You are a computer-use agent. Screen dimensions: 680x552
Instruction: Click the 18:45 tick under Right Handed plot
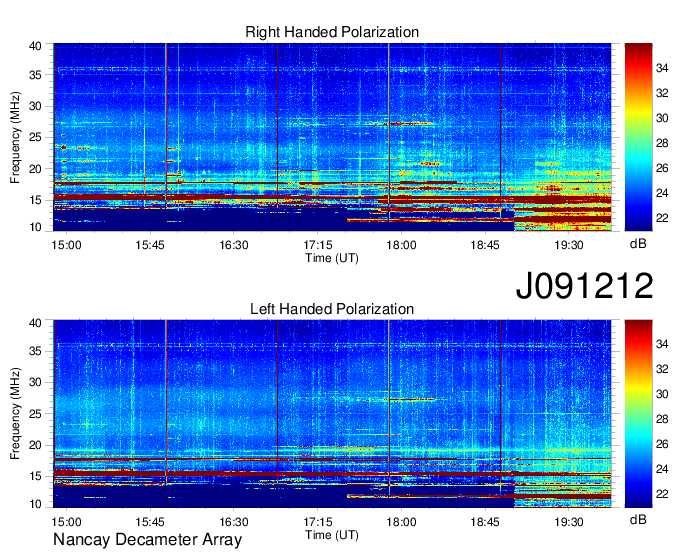click(x=485, y=245)
